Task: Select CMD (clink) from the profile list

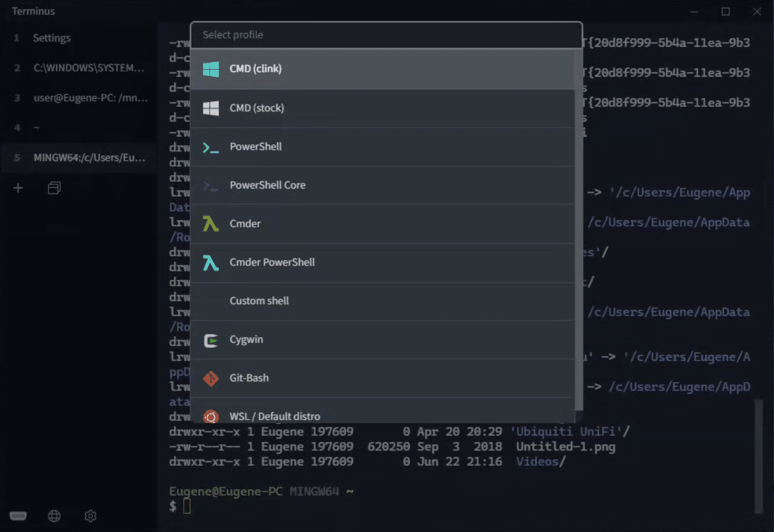Action: click(256, 68)
